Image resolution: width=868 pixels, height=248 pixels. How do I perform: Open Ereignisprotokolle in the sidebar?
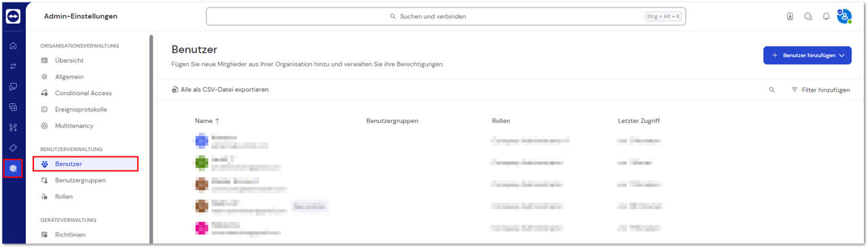81,109
